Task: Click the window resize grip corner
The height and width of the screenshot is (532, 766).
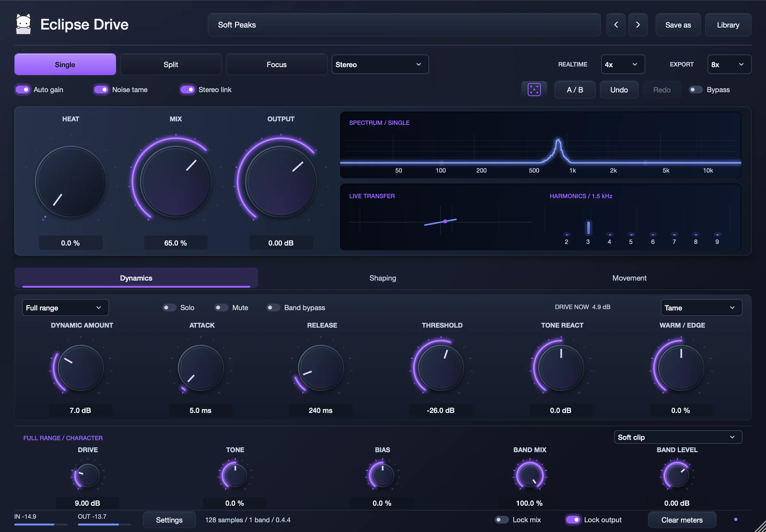Action: point(760,526)
